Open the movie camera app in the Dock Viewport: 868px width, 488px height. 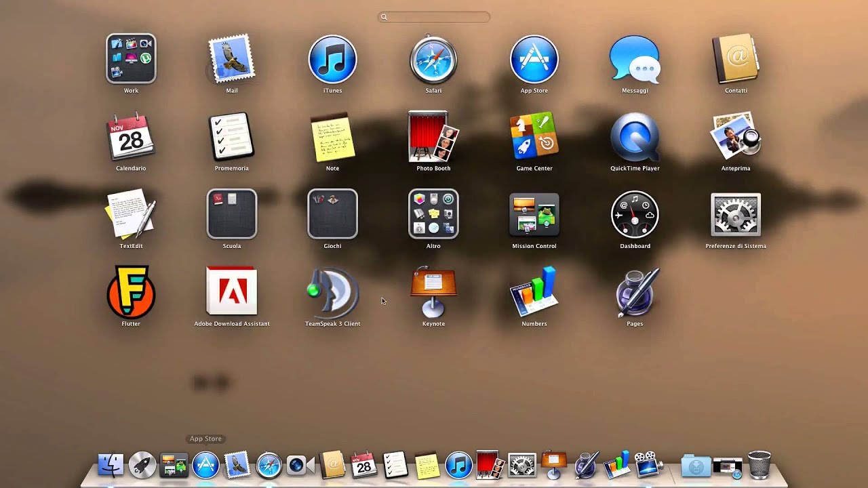(x=649, y=466)
